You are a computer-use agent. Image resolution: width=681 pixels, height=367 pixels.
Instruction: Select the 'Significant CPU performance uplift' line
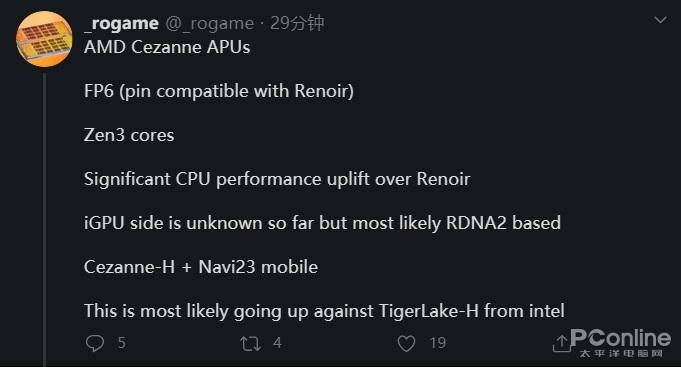pyautogui.click(x=277, y=179)
